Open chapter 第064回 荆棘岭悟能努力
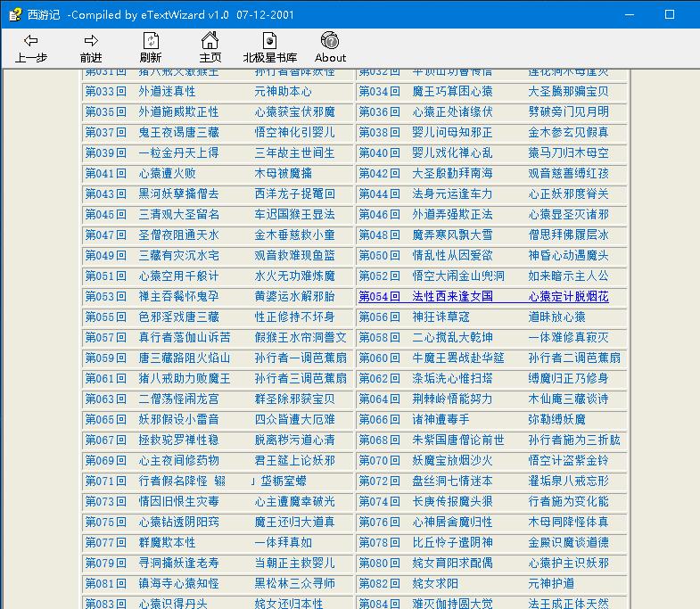The height and width of the screenshot is (609, 700). tap(483, 399)
